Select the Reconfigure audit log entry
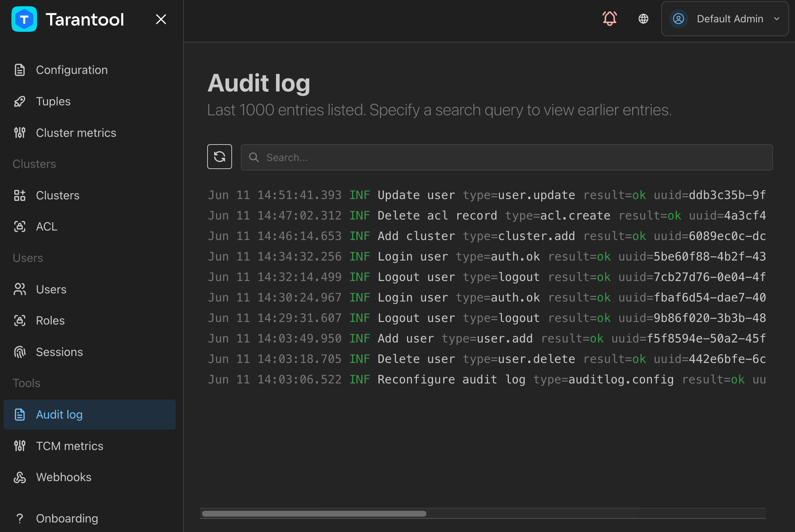The width and height of the screenshot is (795, 532). click(x=487, y=379)
